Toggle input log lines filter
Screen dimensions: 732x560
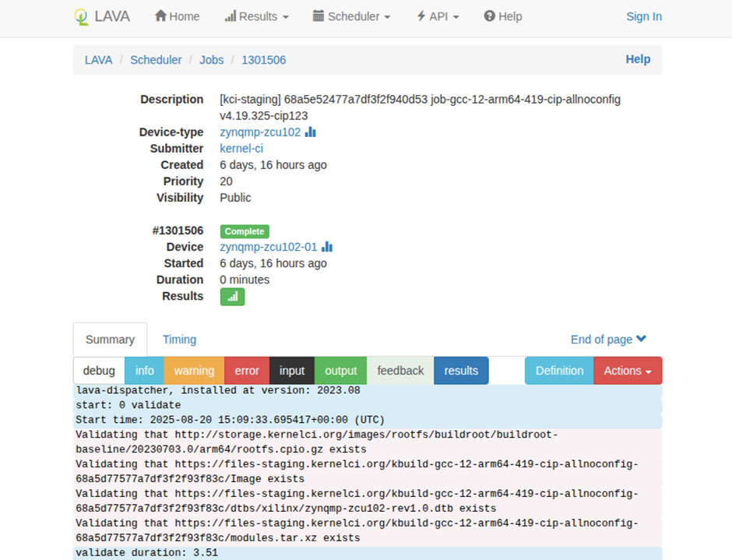[x=292, y=371]
